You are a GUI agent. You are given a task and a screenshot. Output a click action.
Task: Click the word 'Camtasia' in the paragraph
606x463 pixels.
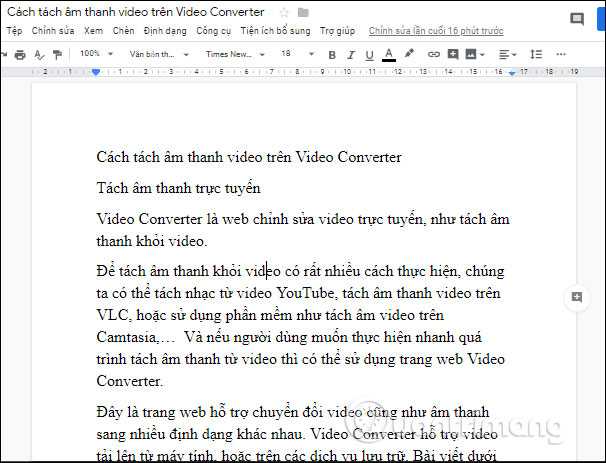coord(126,337)
